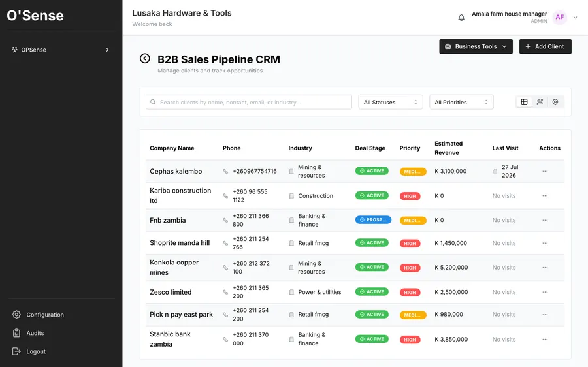Click the PROSP... deal stage badge for Fnb zambia
The image size is (588, 367).
coord(373,219)
